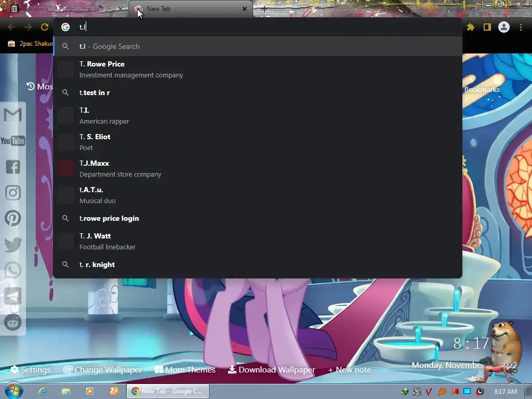Open the Extensions puzzle icon
532x399 pixels.
471,27
